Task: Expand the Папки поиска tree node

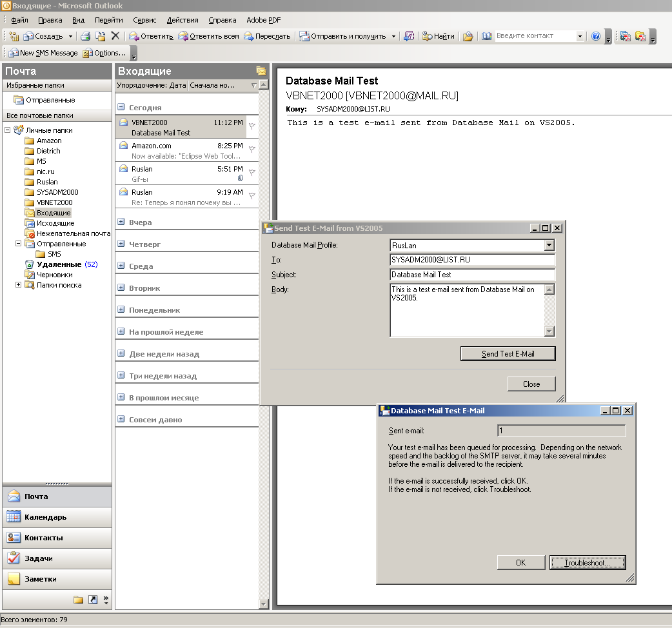Action: pos(19,284)
